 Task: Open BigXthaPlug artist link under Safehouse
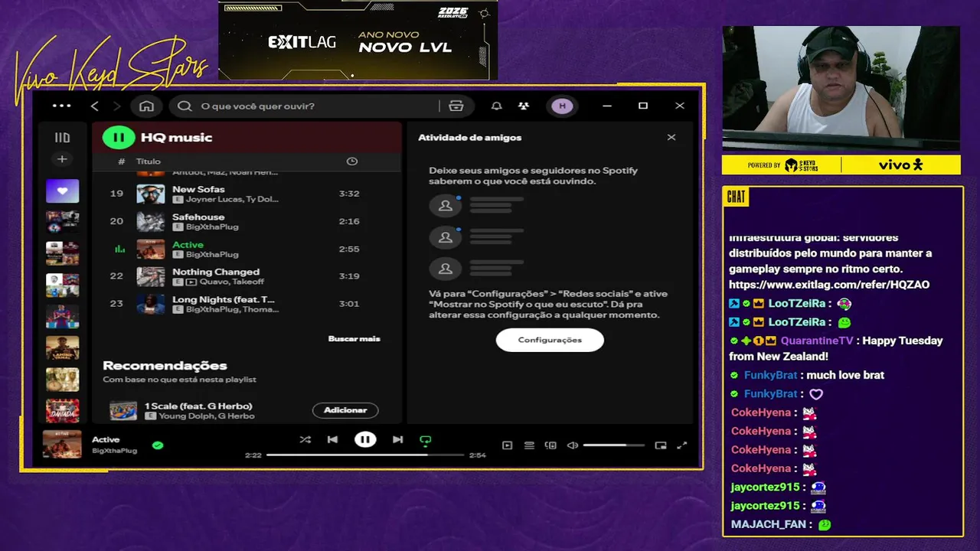212,227
